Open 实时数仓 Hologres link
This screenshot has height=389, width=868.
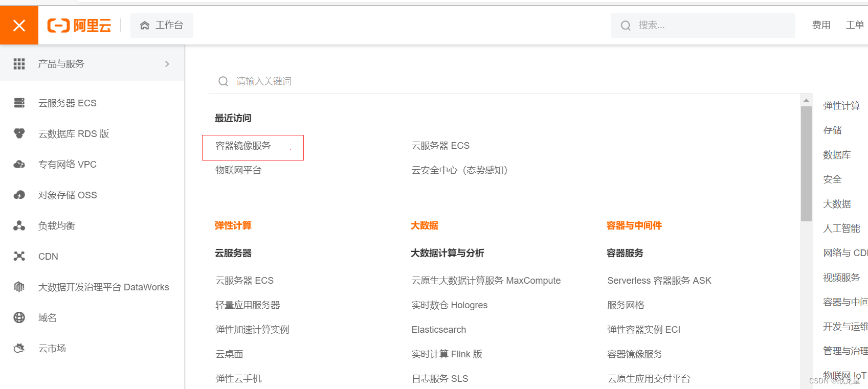(x=450, y=305)
